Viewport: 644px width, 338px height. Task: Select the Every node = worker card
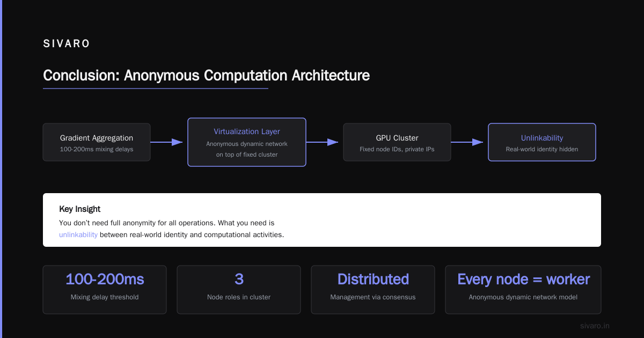[523, 290]
